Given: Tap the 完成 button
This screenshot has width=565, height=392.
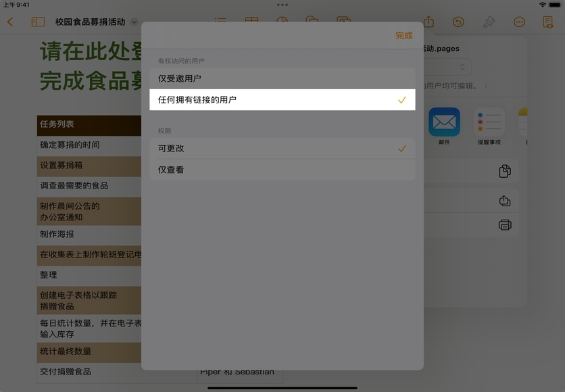Looking at the screenshot, I should pyautogui.click(x=403, y=36).
